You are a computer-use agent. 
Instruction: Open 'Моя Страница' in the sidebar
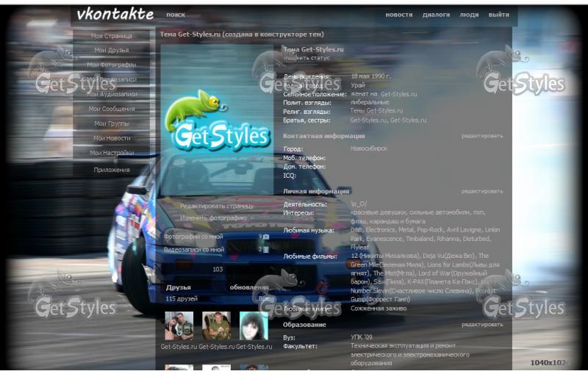pyautogui.click(x=112, y=35)
